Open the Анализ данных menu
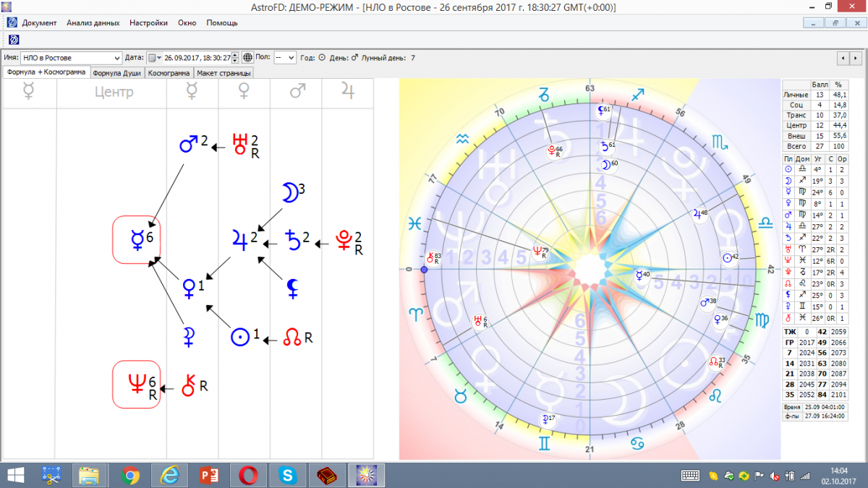This screenshot has height=488, width=868. coord(93,22)
